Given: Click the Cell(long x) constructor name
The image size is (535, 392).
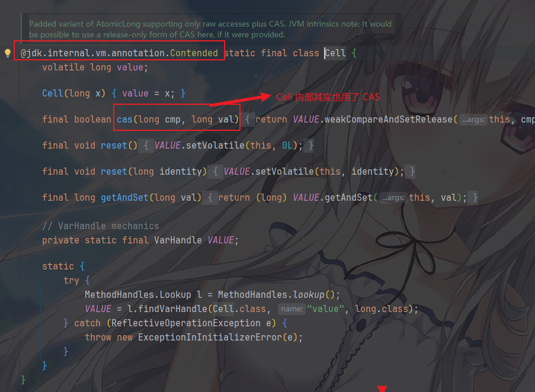Looking at the screenshot, I should click(x=53, y=94).
